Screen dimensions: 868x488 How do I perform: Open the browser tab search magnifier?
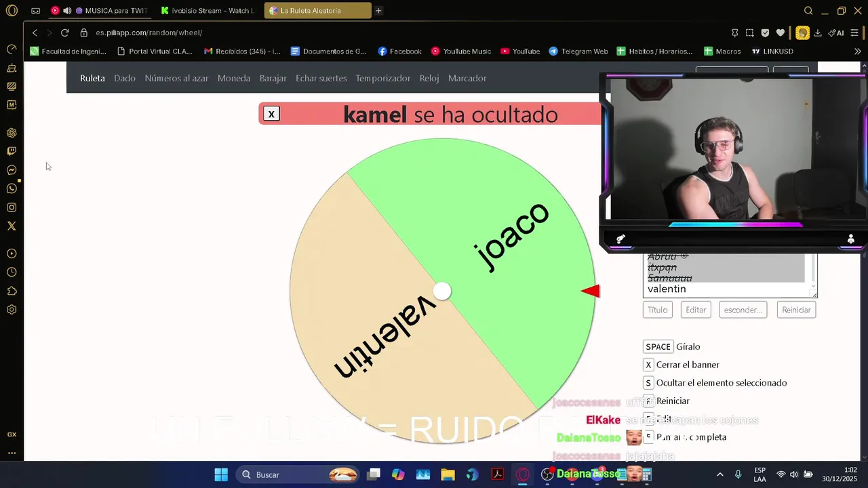808,11
